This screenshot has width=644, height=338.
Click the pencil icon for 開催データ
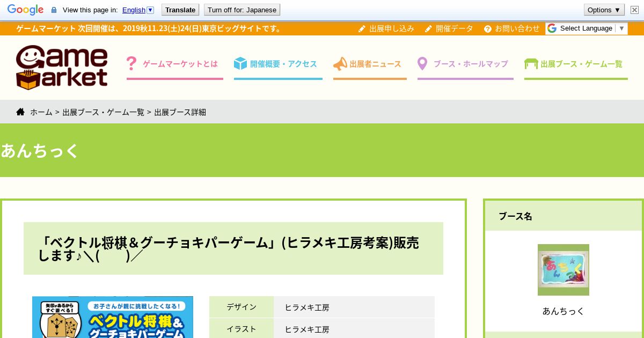pos(428,28)
